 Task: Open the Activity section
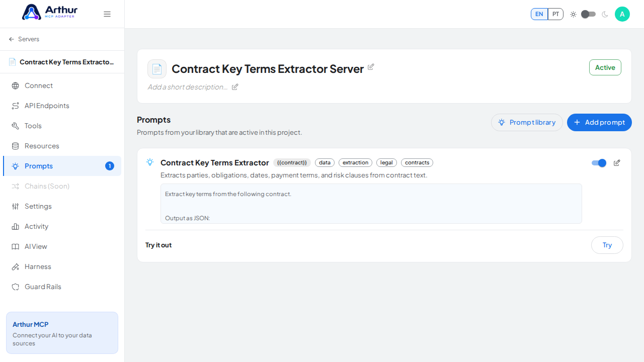(x=62, y=226)
